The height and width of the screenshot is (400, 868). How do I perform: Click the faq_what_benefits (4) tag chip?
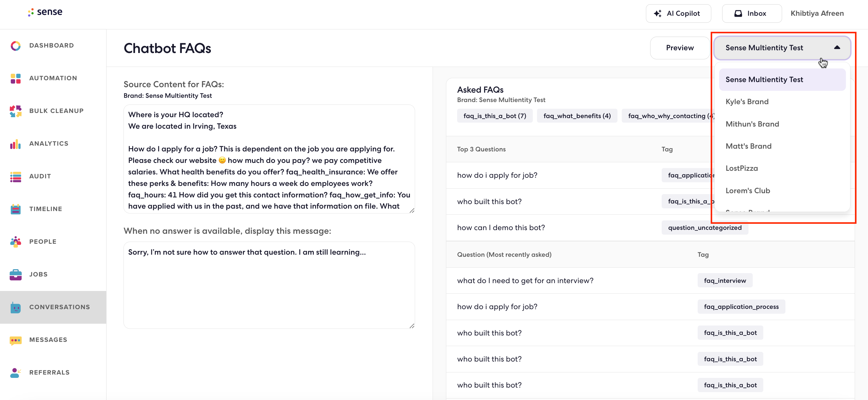(x=577, y=116)
